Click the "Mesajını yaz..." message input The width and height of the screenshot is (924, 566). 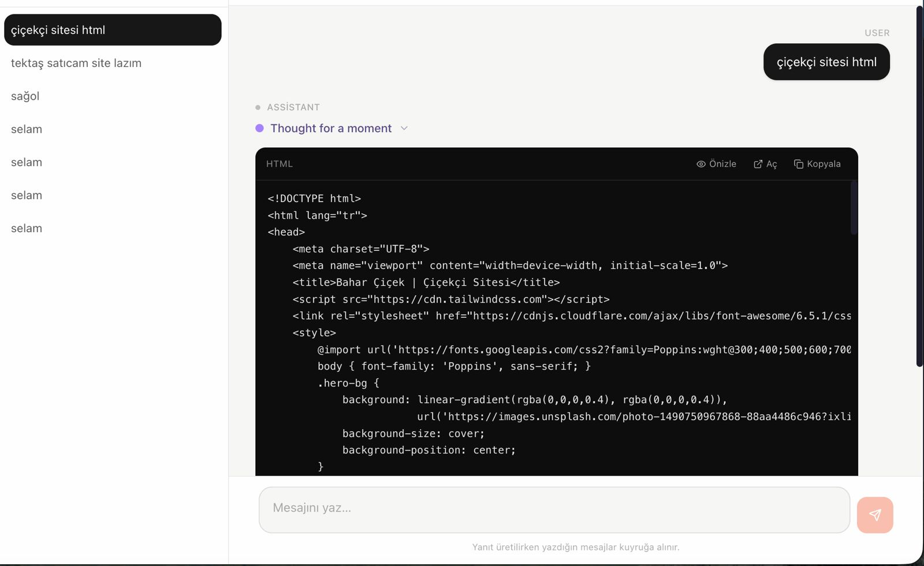point(554,509)
